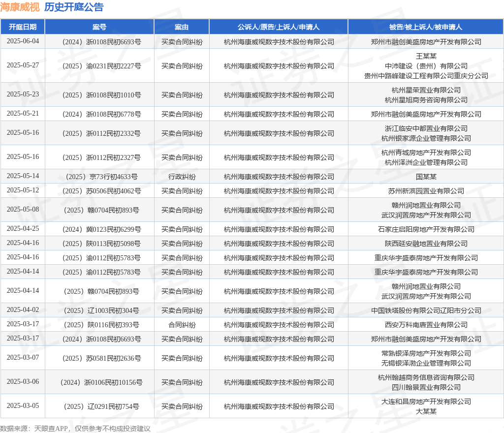The height and width of the screenshot is (433, 504).
Task: Click the 行政纠纷 cause cell
Action: (x=182, y=177)
